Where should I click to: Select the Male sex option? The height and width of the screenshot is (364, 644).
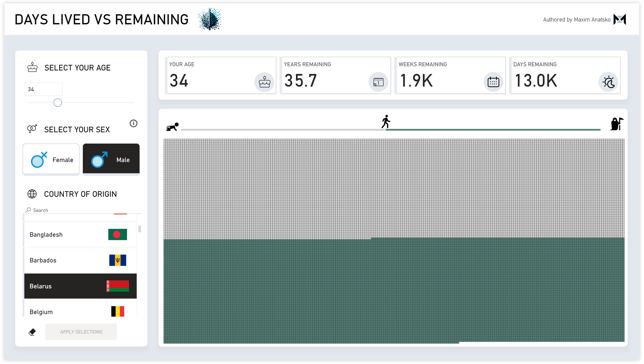(x=111, y=159)
